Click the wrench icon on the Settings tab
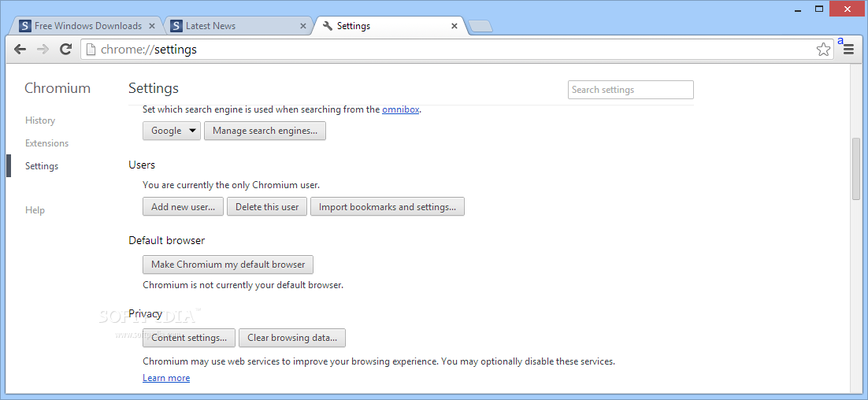Viewport: 868px width, 400px height. tap(327, 26)
